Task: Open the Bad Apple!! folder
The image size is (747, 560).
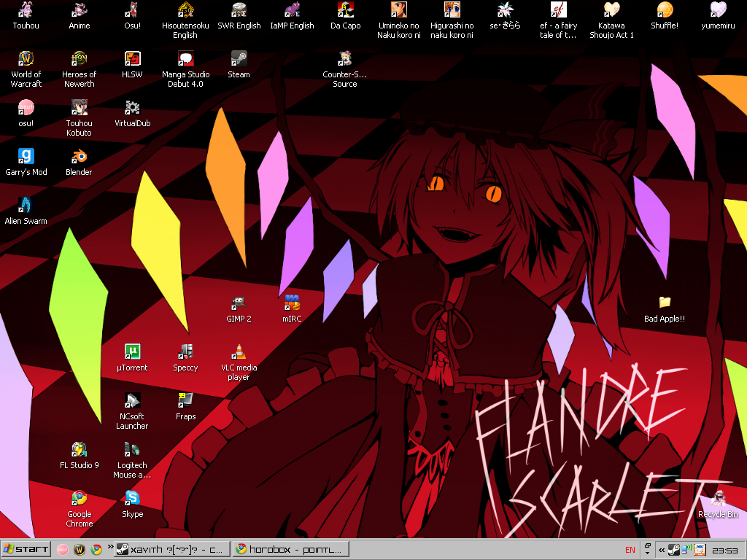Action: click(x=664, y=303)
